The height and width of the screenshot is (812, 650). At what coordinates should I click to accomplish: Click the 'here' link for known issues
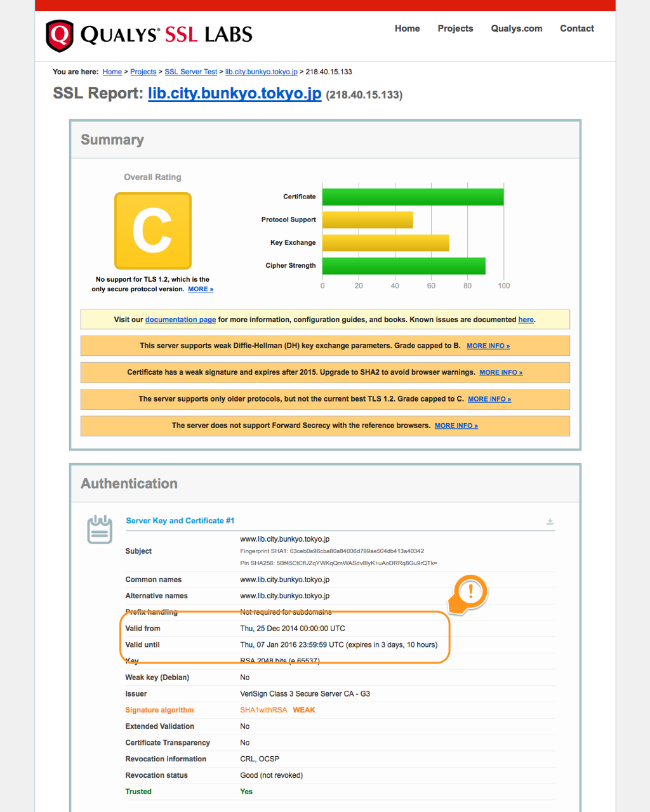(x=526, y=320)
